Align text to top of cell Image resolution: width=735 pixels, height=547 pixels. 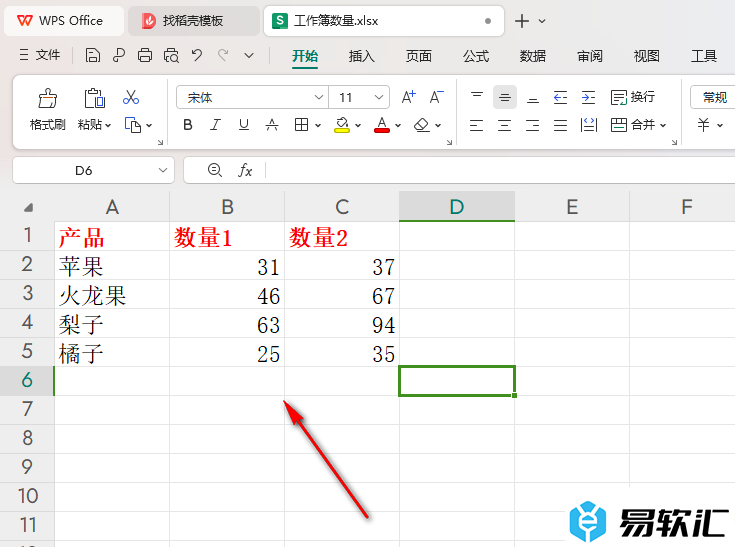coord(477,97)
